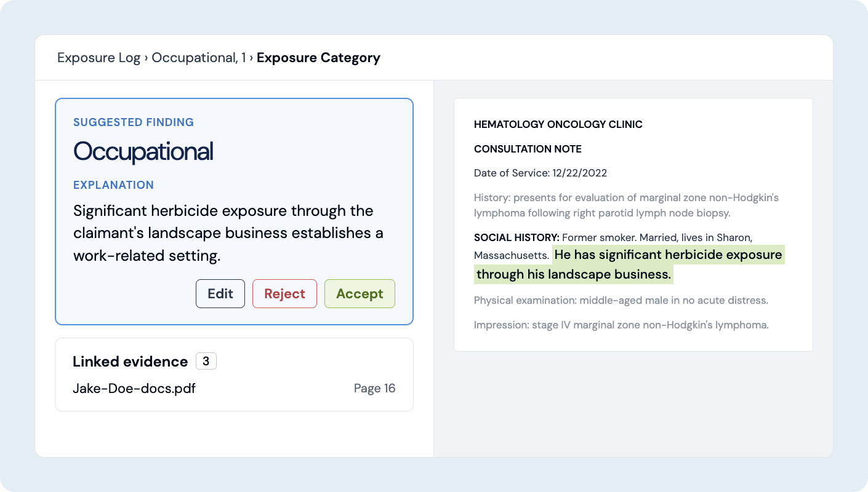The width and height of the screenshot is (868, 492).
Task: Click HEMATOLOGY ONCOLOGY CLINIC heading
Action: click(x=558, y=124)
